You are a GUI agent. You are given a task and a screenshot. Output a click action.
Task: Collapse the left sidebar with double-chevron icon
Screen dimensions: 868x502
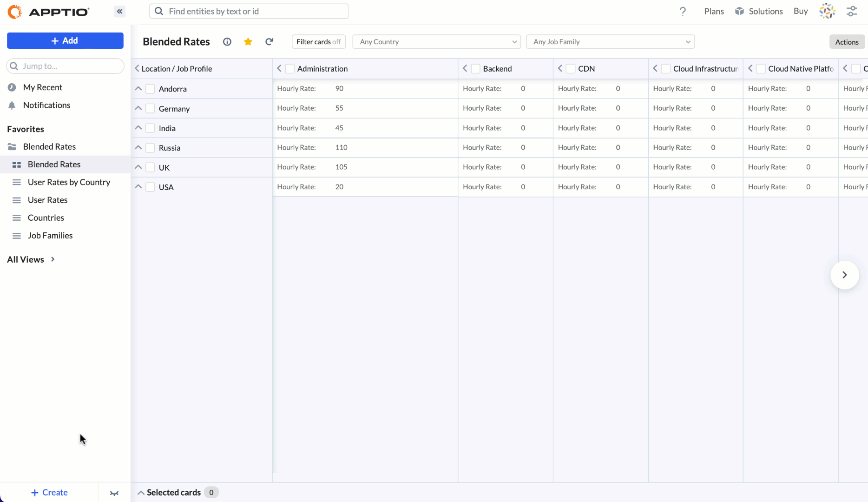click(x=119, y=11)
